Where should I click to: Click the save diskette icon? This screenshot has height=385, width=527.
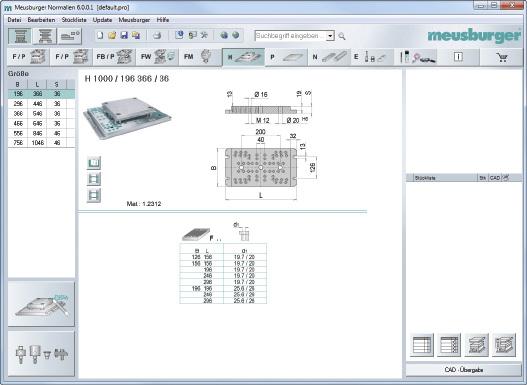tap(124, 35)
